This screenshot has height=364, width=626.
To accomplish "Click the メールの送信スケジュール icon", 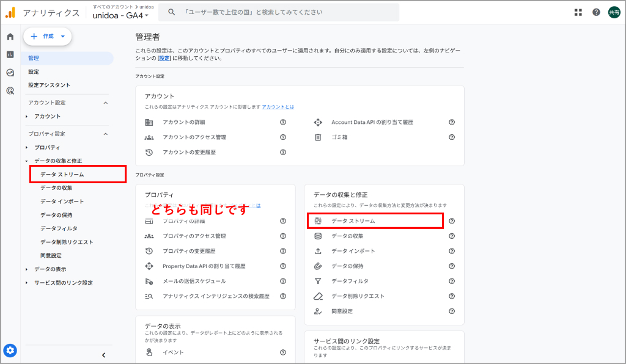I will (149, 281).
